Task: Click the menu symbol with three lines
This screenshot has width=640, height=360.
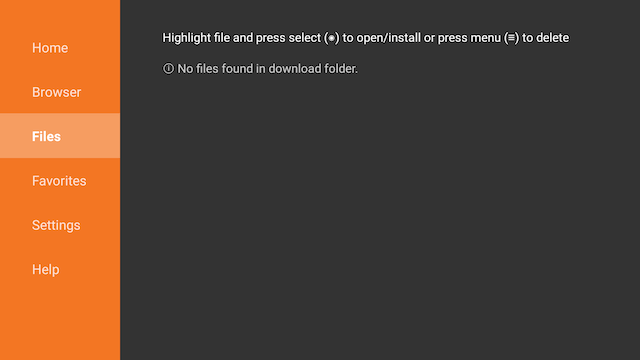Action: 511,38
